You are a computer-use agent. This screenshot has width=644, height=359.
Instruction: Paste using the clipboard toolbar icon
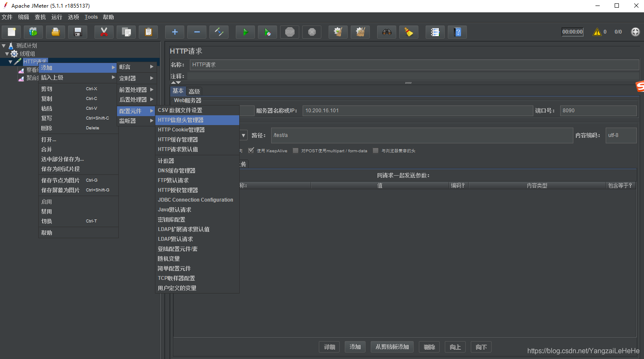[148, 32]
